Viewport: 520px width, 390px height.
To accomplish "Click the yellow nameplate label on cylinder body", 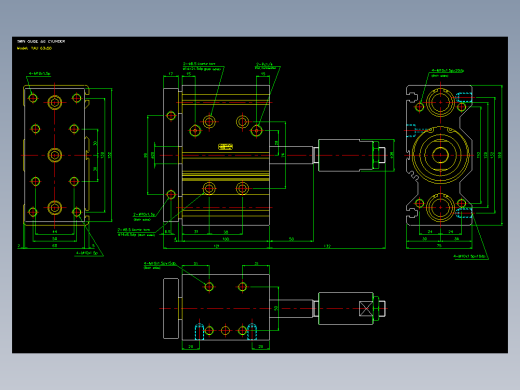I will click(225, 147).
